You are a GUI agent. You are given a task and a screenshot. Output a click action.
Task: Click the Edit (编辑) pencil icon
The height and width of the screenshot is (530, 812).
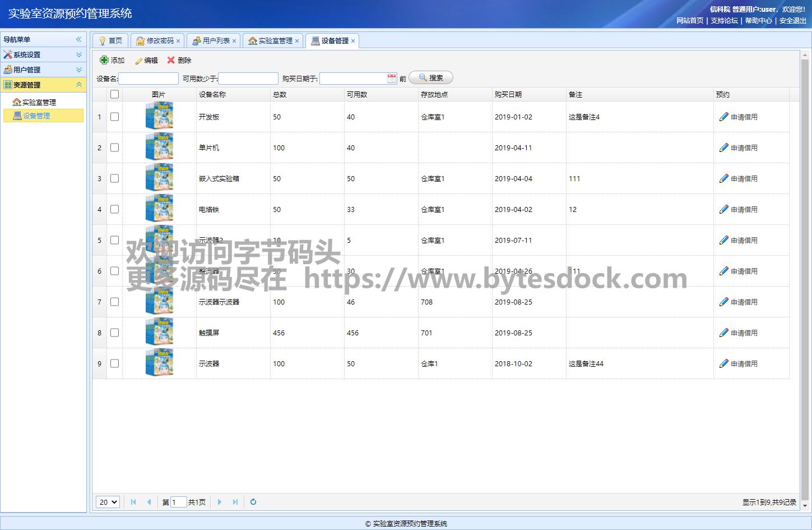[x=139, y=61]
